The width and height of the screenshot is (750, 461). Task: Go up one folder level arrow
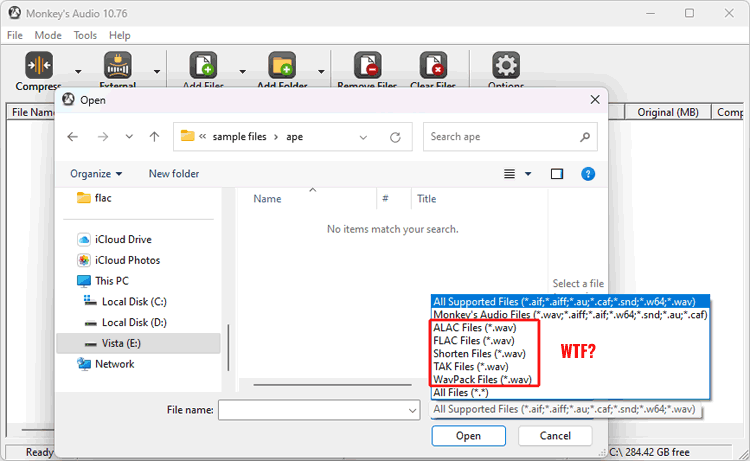[154, 137]
